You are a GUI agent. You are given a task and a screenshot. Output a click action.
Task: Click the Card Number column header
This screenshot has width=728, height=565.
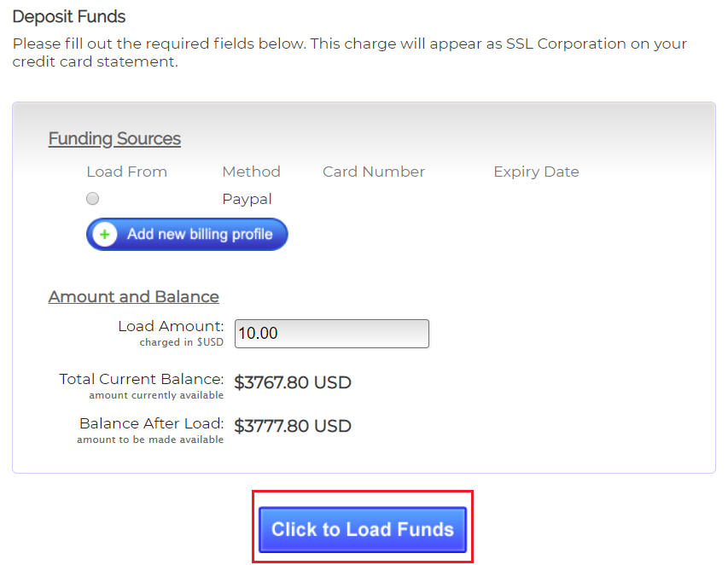(373, 172)
